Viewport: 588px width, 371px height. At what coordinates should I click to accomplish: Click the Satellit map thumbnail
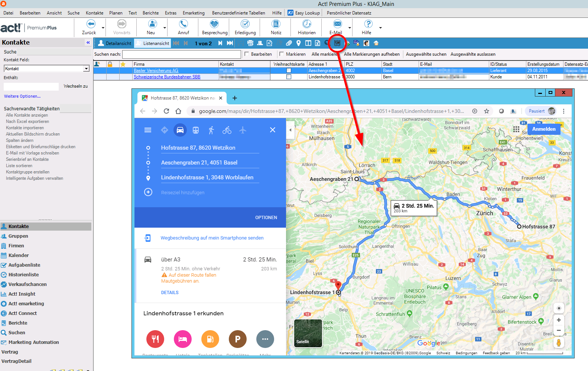tap(308, 333)
